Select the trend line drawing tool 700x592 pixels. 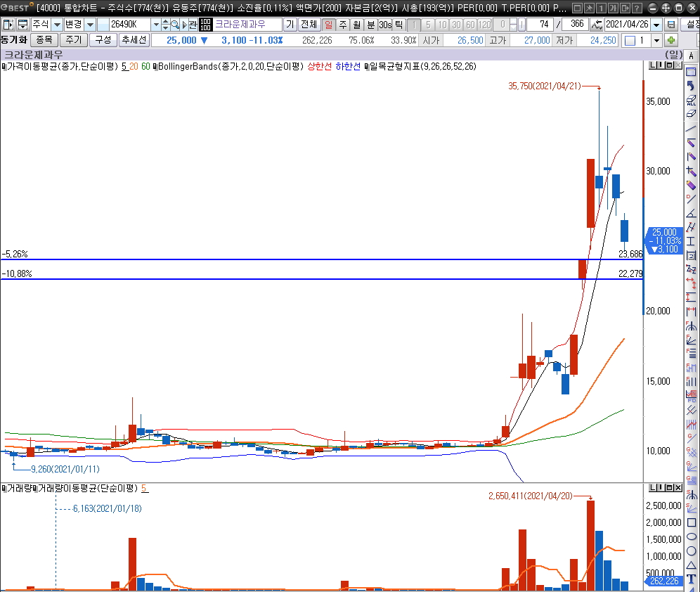691,129
